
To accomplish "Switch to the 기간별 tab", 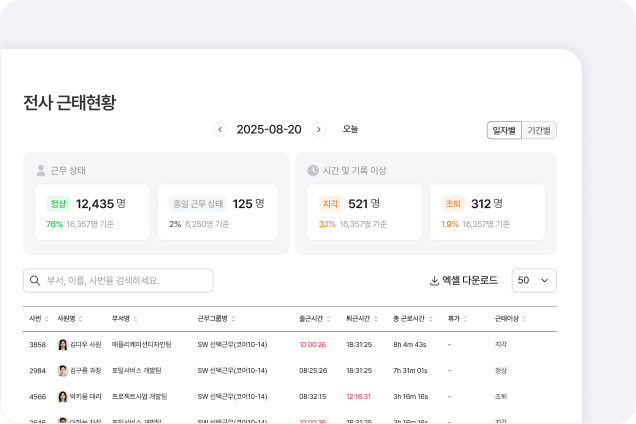I will coord(539,130).
